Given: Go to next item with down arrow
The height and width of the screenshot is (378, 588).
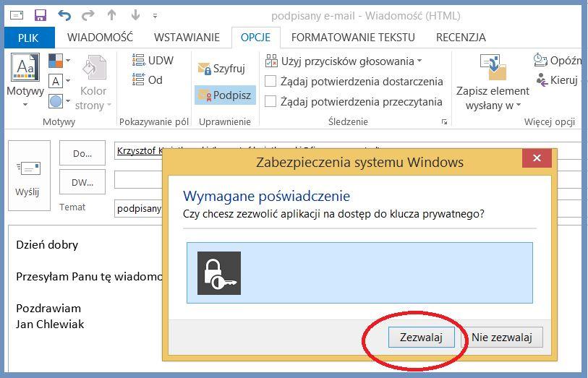Looking at the screenshot, I should [135, 15].
